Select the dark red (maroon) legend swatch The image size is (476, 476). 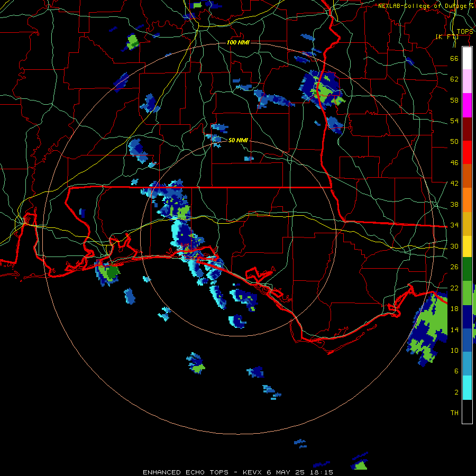(467, 129)
